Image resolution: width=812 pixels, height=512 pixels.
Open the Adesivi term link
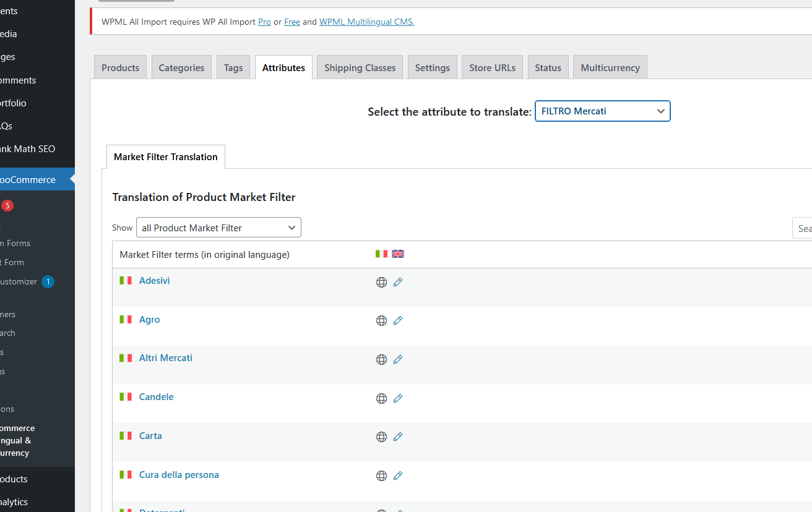tap(154, 281)
